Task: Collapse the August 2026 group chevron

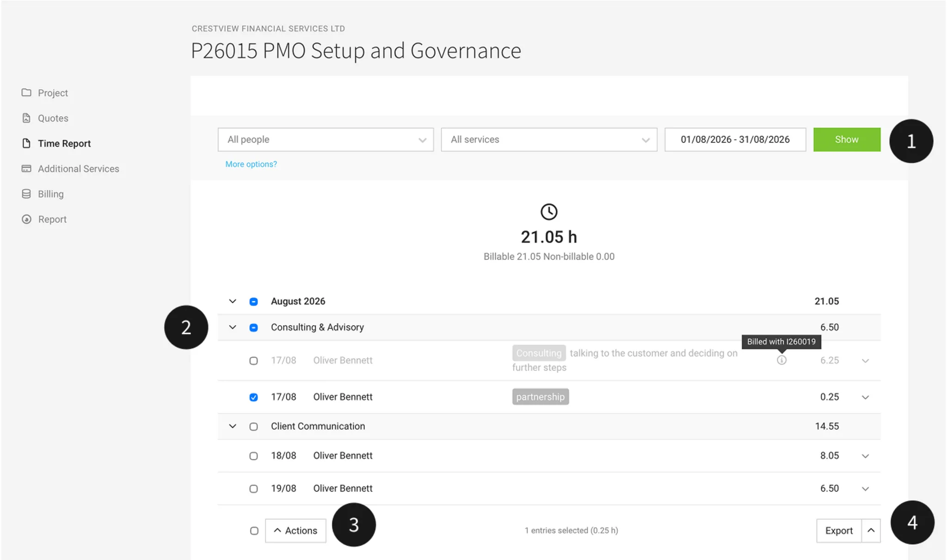Action: click(x=233, y=301)
